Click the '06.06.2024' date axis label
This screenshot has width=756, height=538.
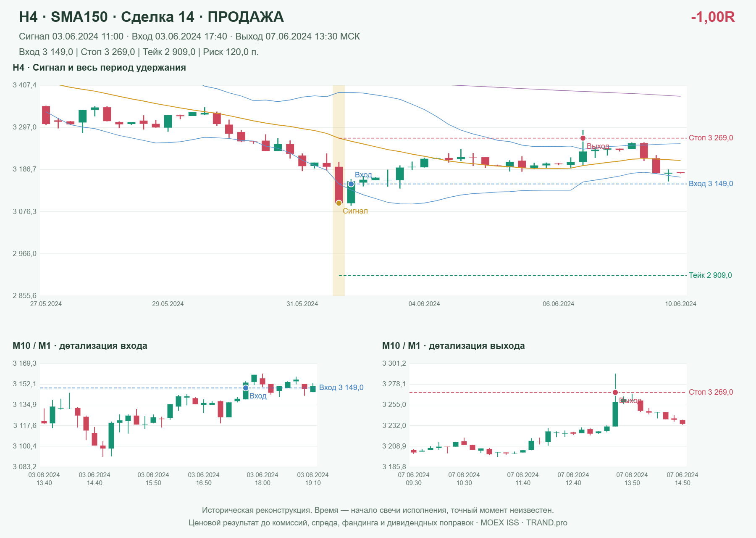(559, 304)
